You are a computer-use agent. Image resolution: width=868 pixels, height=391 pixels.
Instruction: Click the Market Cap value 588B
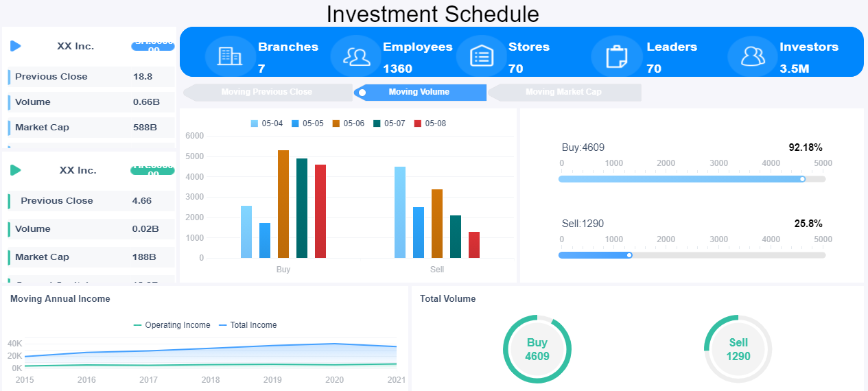click(145, 128)
